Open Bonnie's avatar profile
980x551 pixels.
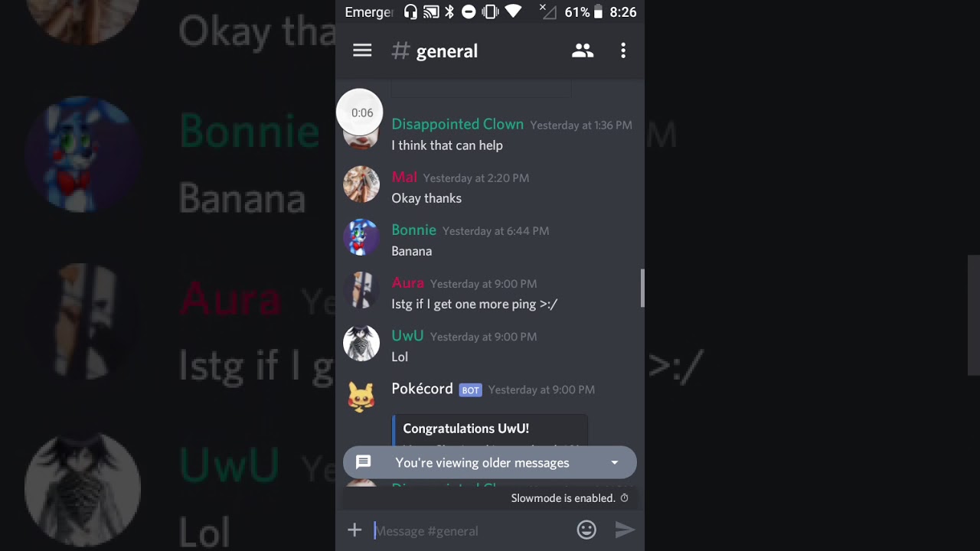click(x=361, y=237)
